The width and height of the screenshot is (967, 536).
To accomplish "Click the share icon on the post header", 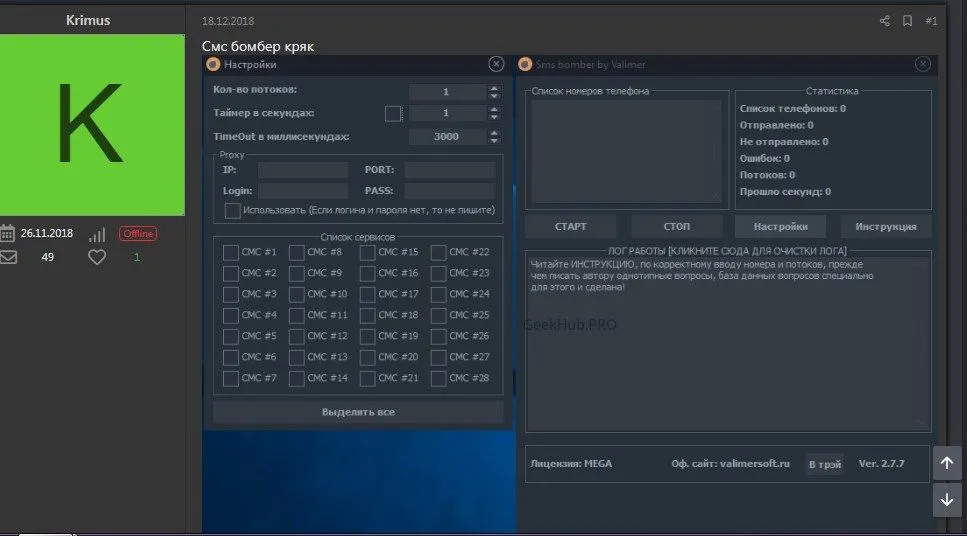I will coord(884,21).
